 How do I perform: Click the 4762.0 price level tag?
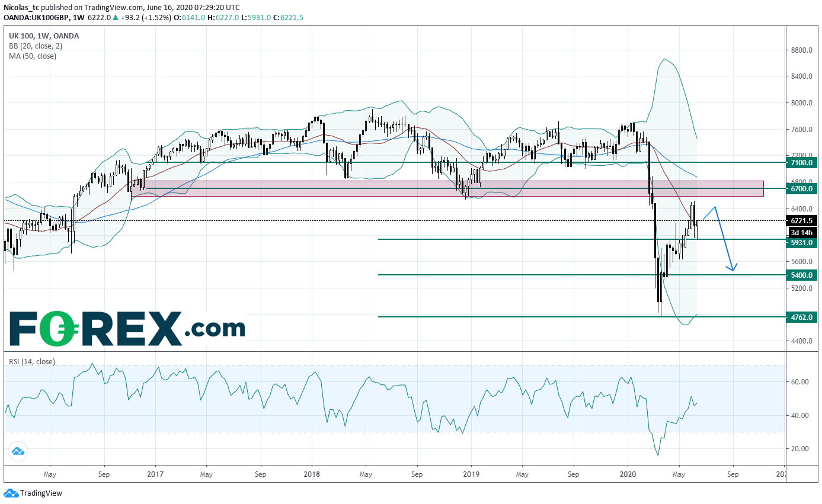pyautogui.click(x=802, y=317)
